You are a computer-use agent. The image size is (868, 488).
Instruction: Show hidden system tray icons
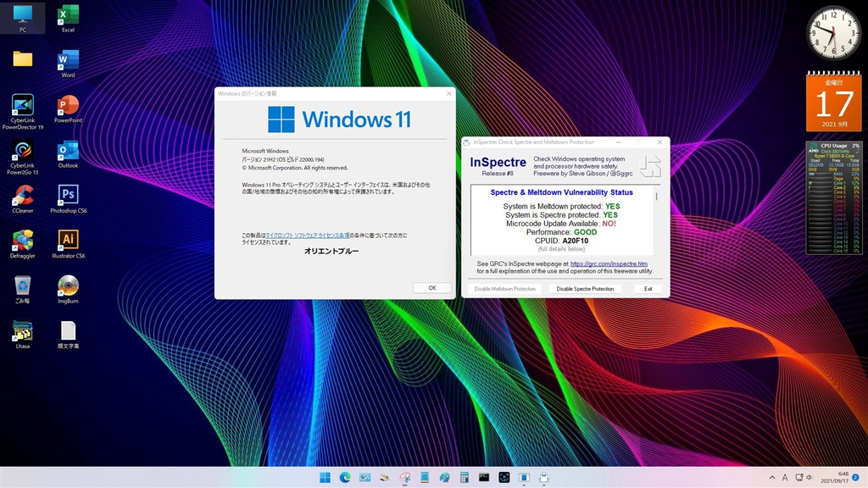point(772,478)
